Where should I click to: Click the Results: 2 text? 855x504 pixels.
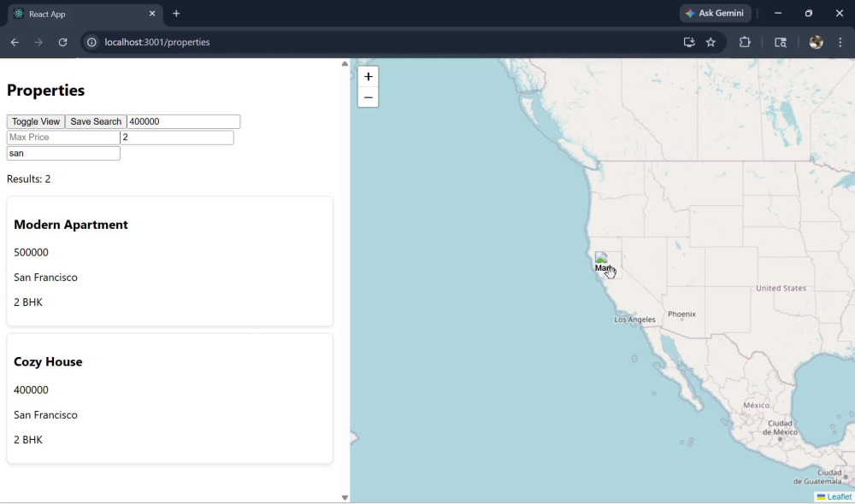[28, 179]
